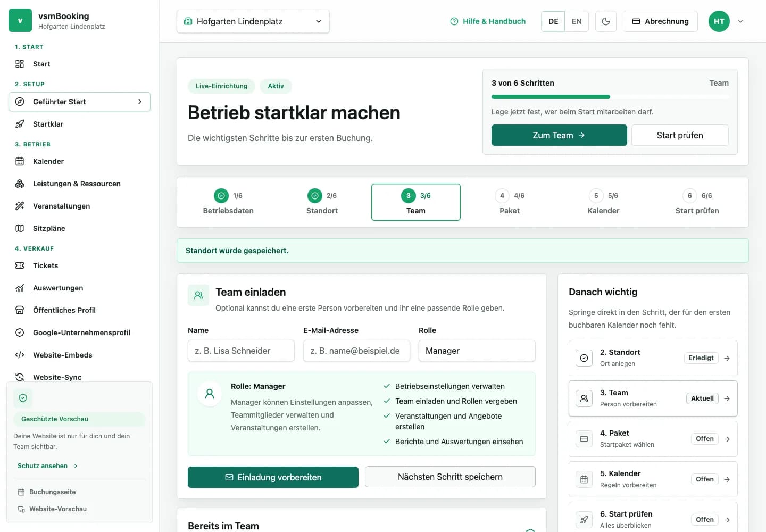Screen dimensions: 766x532
Task: Go to step 1/6 Betriebsdaten
Action: point(228,202)
